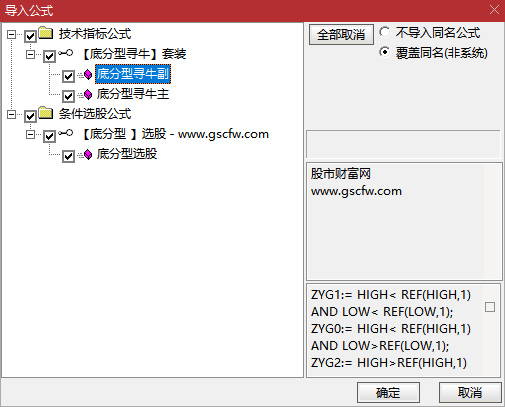
Task: Uncheck the 技术指标公式 checkbox
Action: (x=30, y=36)
